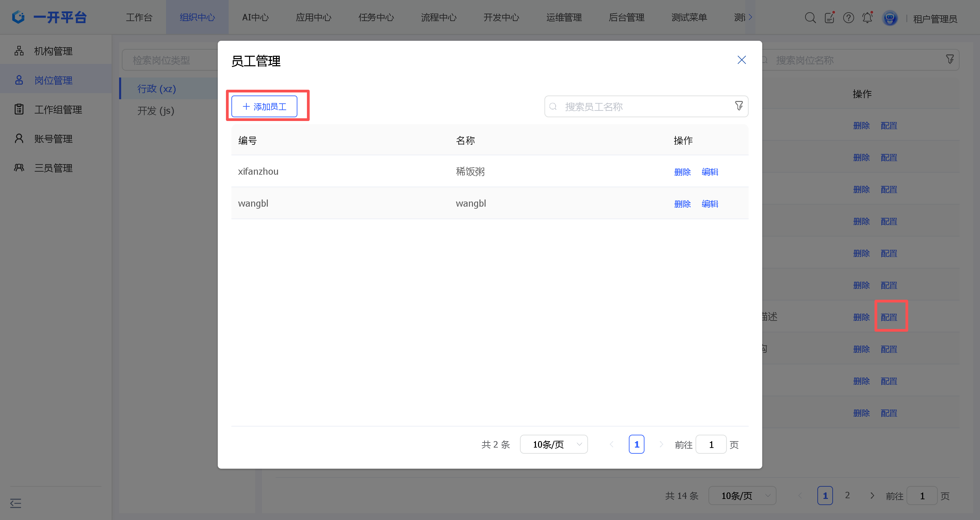
Task: Focus the 搜索员工名称 search field
Action: point(643,107)
